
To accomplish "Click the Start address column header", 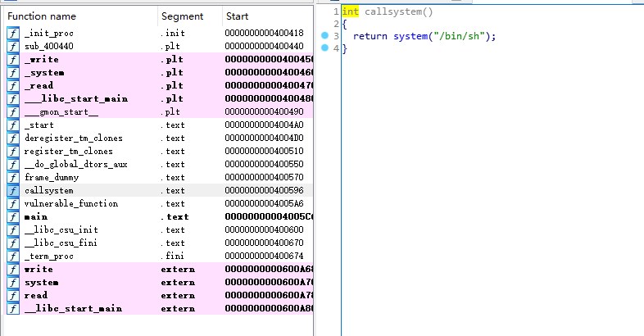I will coord(238,16).
